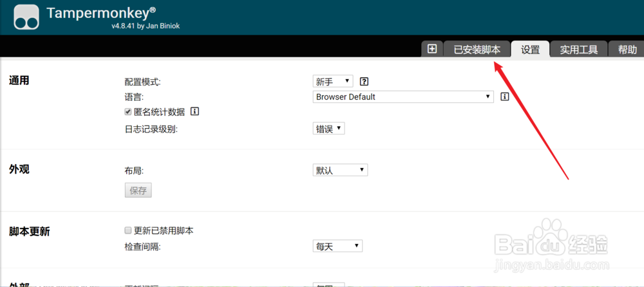
Task: Click the 语言 label
Action: pyautogui.click(x=134, y=97)
